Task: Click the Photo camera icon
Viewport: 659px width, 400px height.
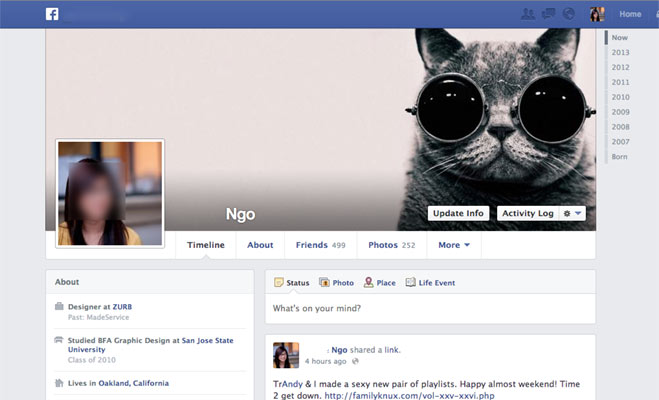Action: click(x=324, y=282)
